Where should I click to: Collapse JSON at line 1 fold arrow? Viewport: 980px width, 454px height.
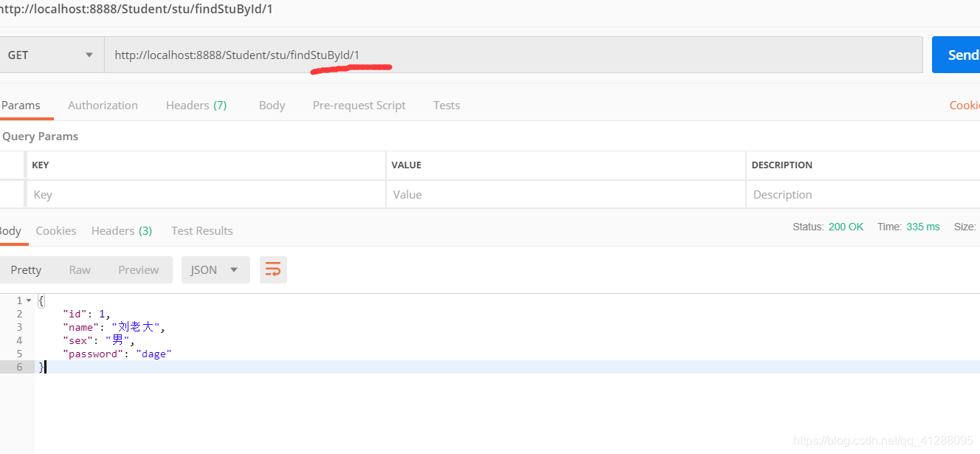(29, 300)
